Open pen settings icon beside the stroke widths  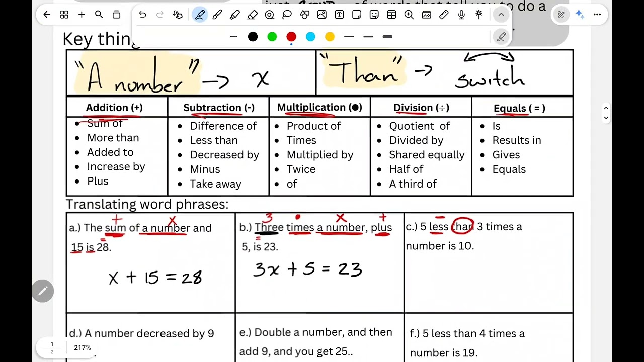501,37
